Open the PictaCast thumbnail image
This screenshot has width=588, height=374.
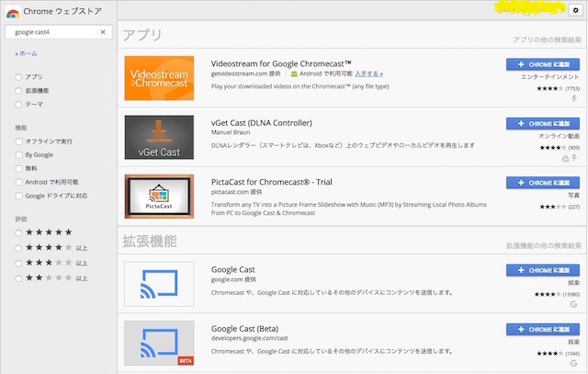tap(159, 197)
